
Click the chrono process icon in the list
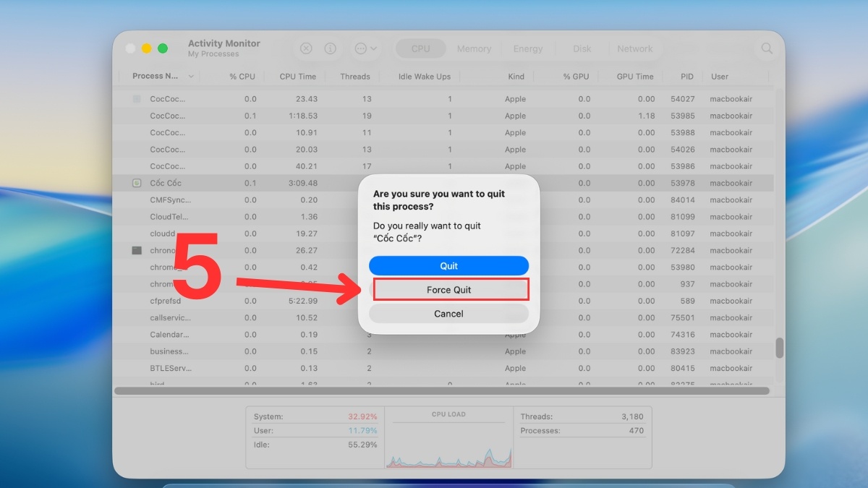click(137, 251)
